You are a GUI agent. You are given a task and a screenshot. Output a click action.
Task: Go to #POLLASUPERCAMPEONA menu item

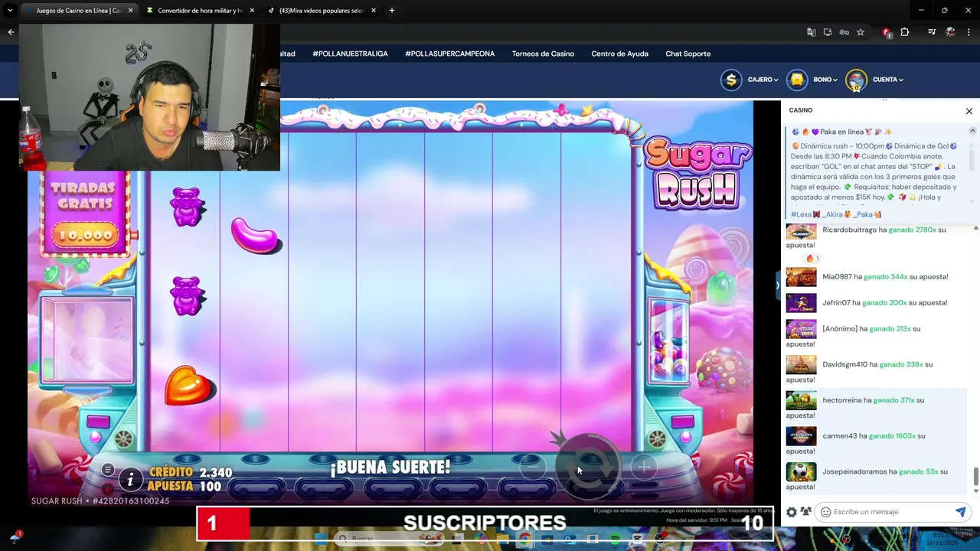[449, 54]
